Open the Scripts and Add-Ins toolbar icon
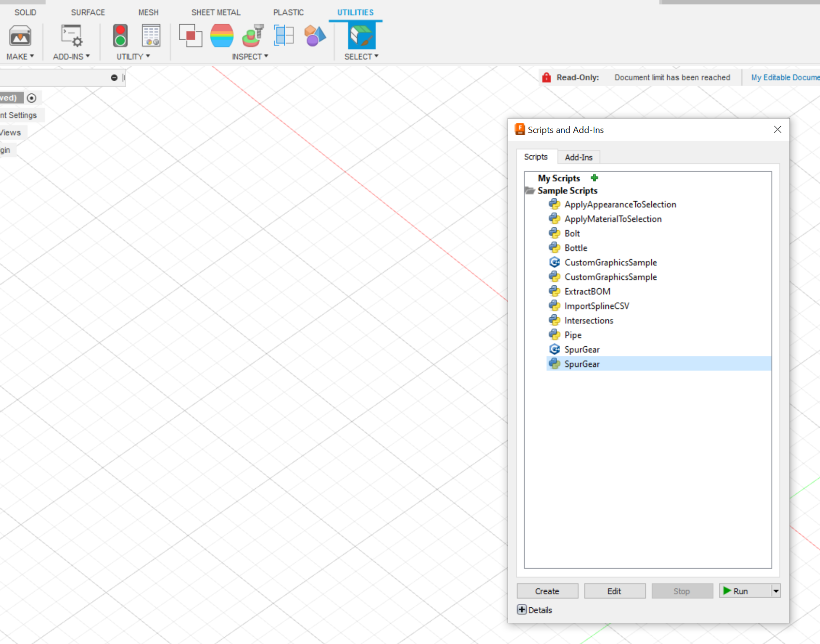The image size is (820, 644). [x=72, y=36]
